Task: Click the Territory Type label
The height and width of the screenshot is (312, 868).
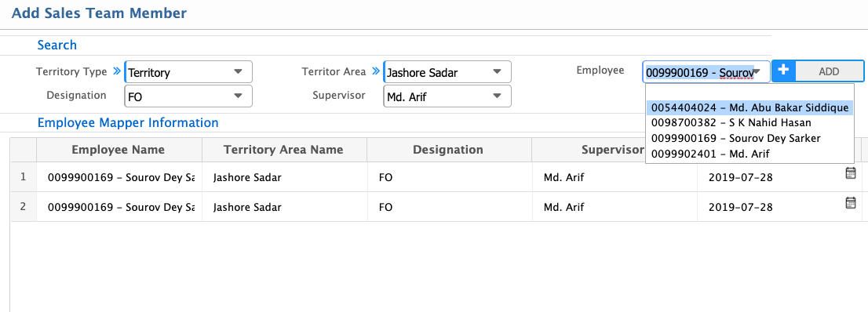Action: (71, 71)
